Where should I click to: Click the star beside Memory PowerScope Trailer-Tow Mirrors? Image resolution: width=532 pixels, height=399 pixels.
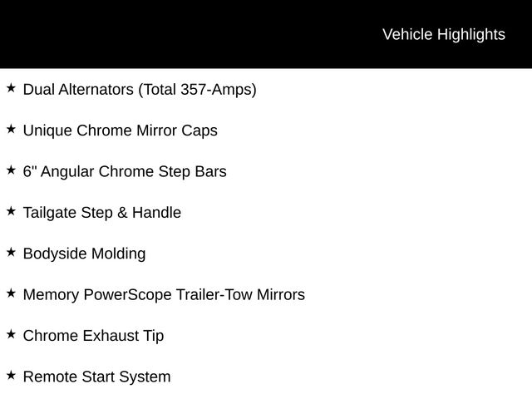click(11, 293)
